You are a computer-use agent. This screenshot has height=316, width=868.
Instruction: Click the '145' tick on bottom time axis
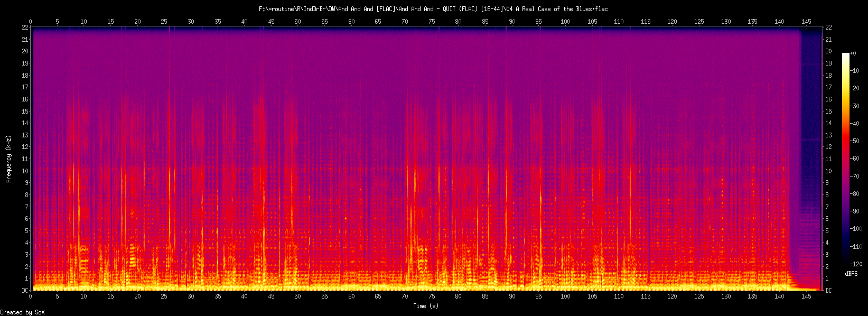(806, 296)
